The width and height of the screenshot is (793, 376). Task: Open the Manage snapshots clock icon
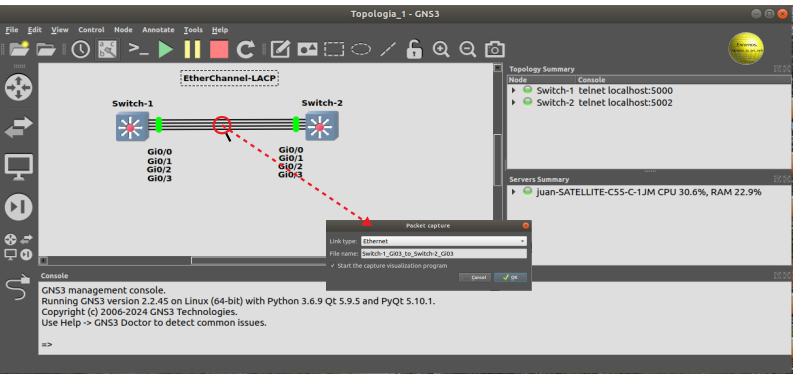tap(80, 49)
